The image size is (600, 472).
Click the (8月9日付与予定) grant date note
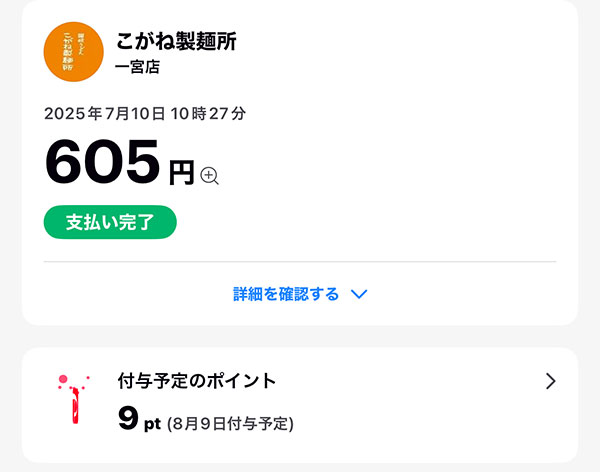click(x=231, y=424)
